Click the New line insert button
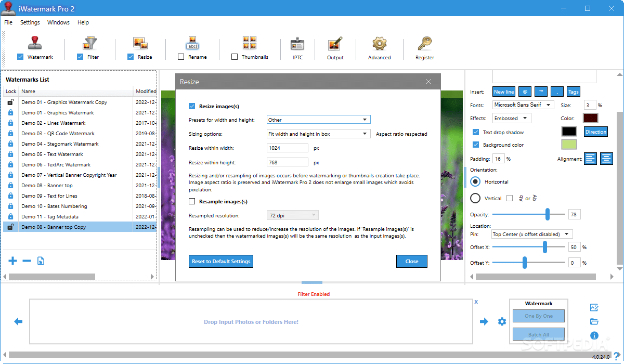 504,92
